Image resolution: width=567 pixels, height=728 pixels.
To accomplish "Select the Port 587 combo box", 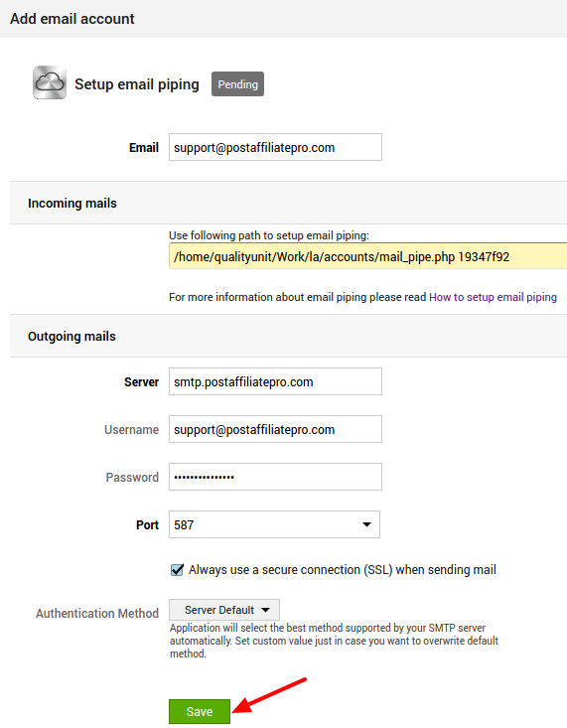I will (x=274, y=524).
